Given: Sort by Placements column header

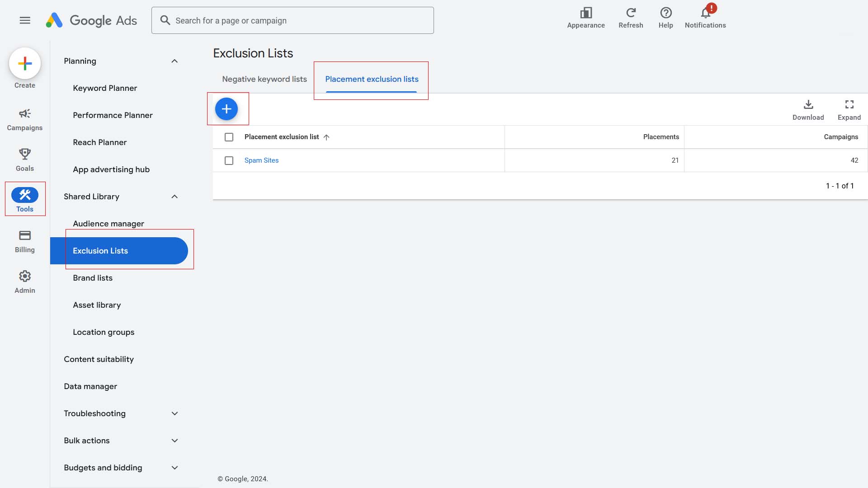Looking at the screenshot, I should coord(661,137).
